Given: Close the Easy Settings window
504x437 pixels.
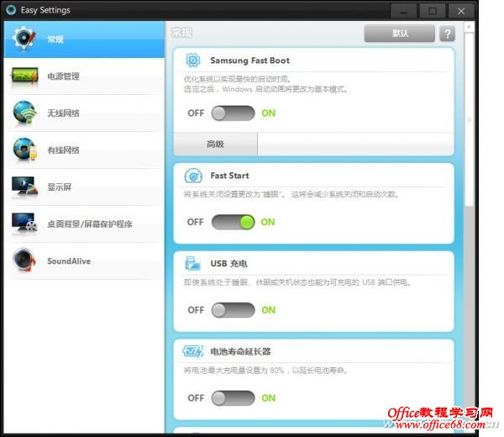Looking at the screenshot, I should 461,11.
